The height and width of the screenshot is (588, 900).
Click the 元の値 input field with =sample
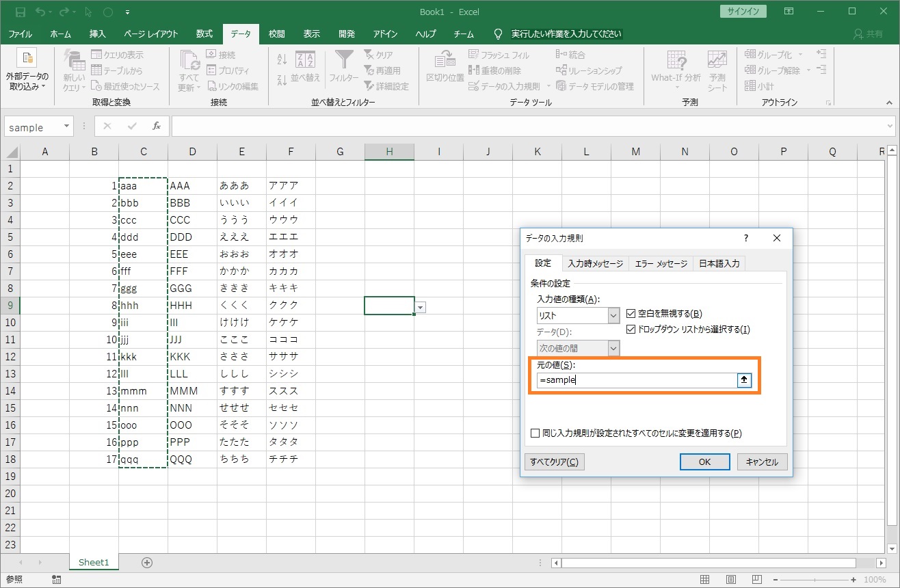[x=637, y=381]
